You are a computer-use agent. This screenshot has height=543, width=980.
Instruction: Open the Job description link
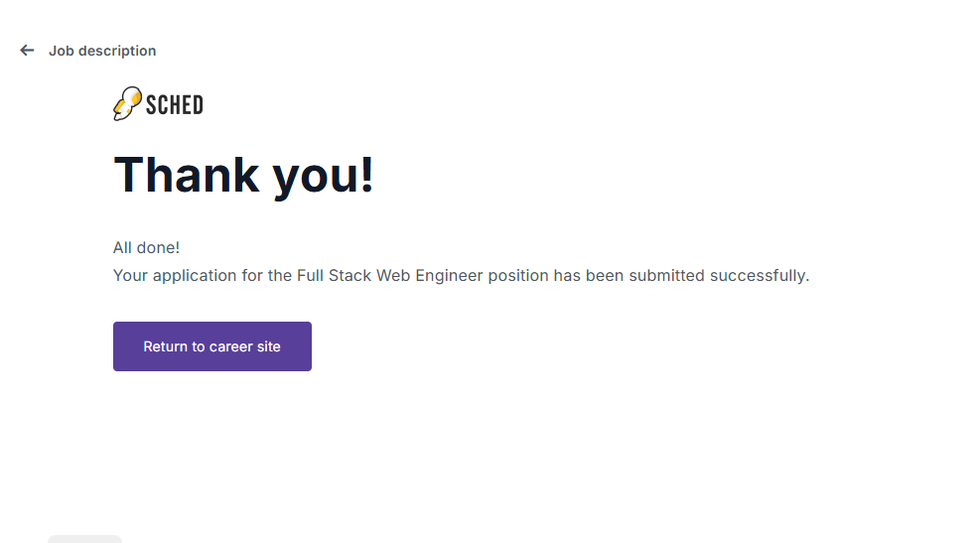[x=102, y=51]
